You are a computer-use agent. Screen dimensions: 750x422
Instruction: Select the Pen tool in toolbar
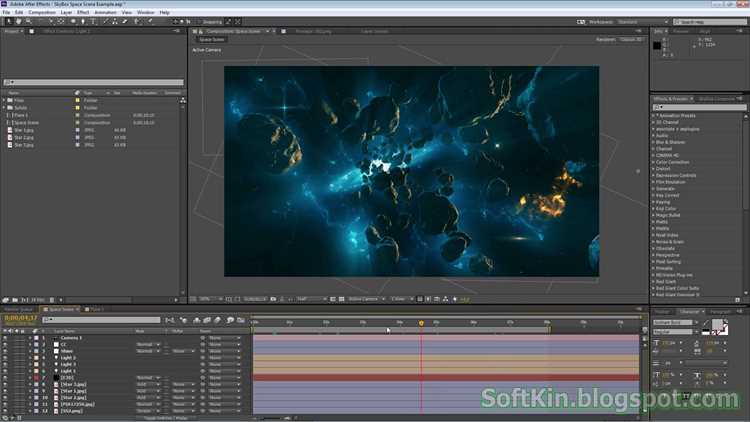(83, 22)
